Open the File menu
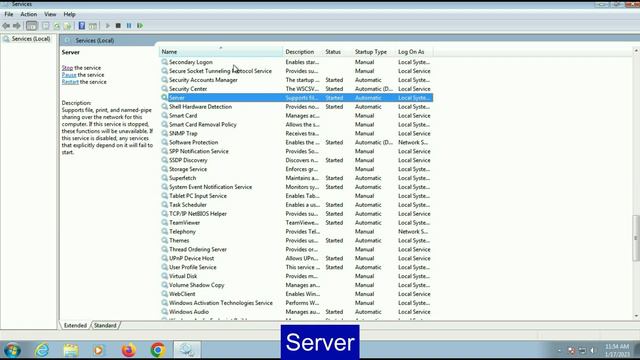Screen dimensions: 640x360 point(9,14)
